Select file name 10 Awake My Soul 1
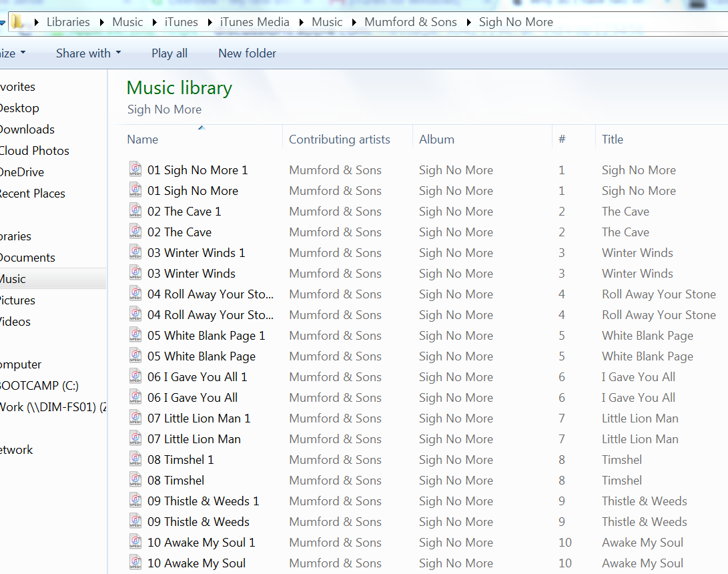The image size is (728, 574). pos(201,543)
